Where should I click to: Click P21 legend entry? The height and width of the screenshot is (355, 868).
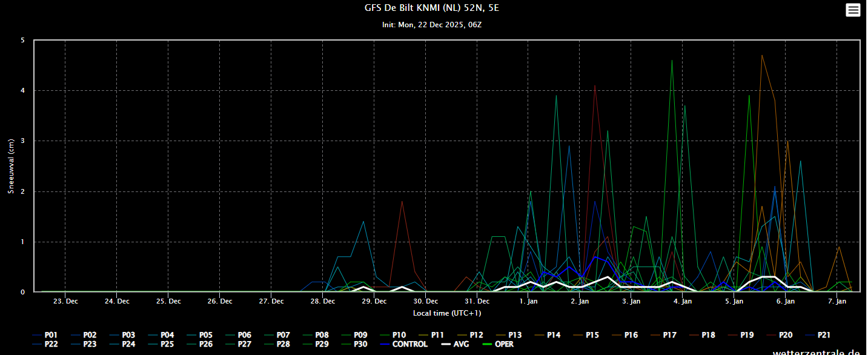click(x=820, y=335)
